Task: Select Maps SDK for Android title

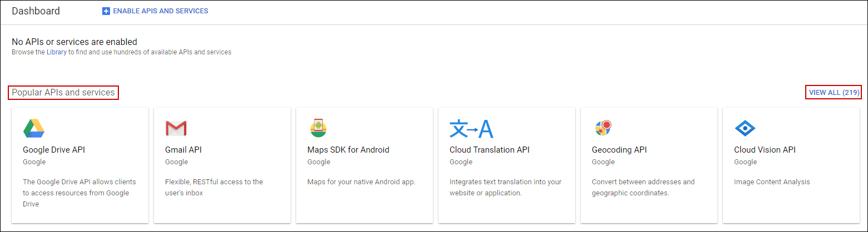Action: tap(348, 150)
